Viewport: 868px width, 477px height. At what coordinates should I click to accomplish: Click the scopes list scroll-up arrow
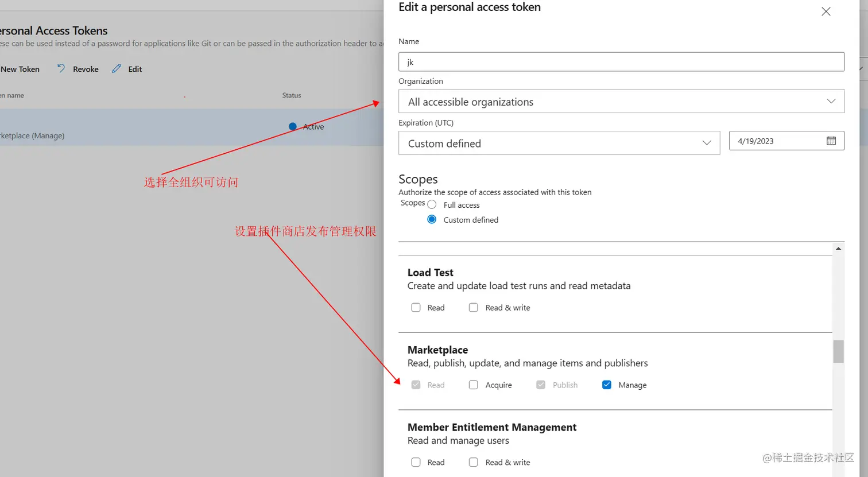pyautogui.click(x=838, y=249)
